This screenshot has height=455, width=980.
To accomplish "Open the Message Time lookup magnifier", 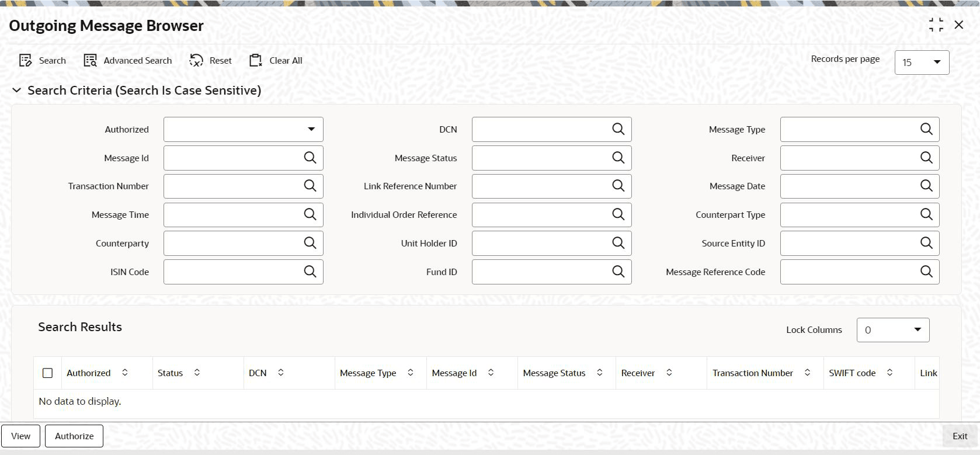I will (x=310, y=214).
